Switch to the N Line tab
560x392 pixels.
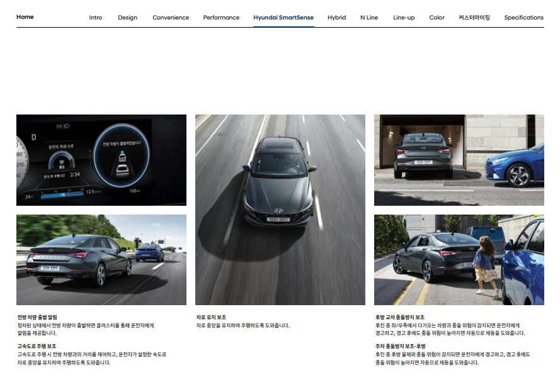pyautogui.click(x=369, y=18)
